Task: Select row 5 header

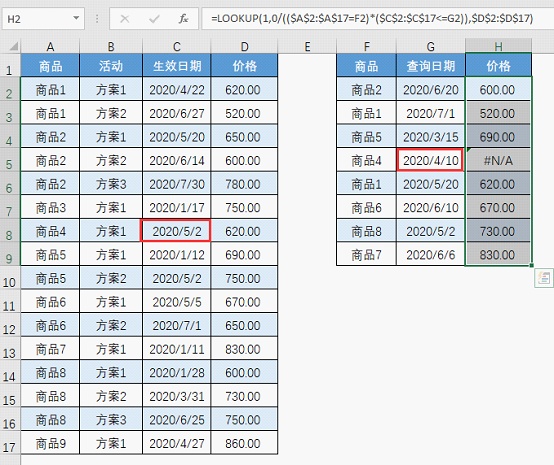Action: (10, 160)
